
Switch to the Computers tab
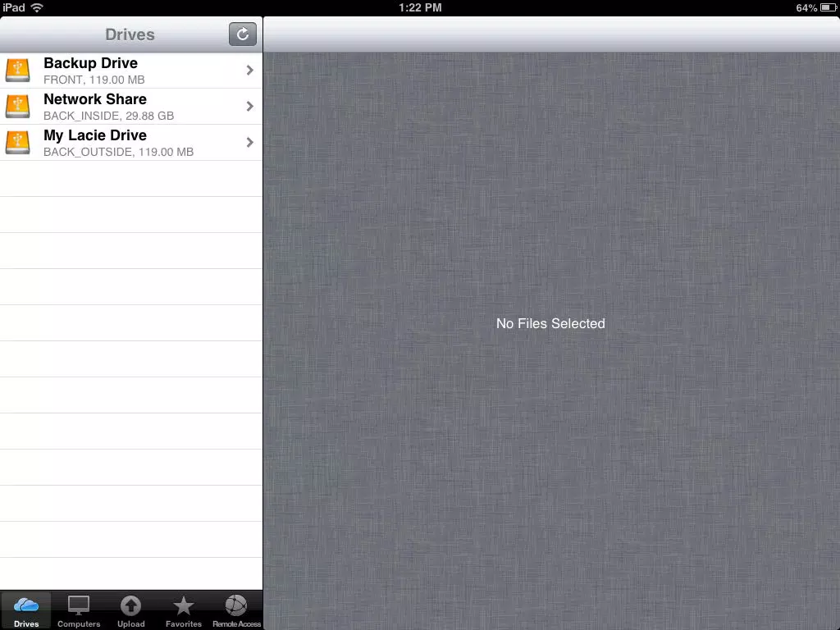tap(79, 610)
